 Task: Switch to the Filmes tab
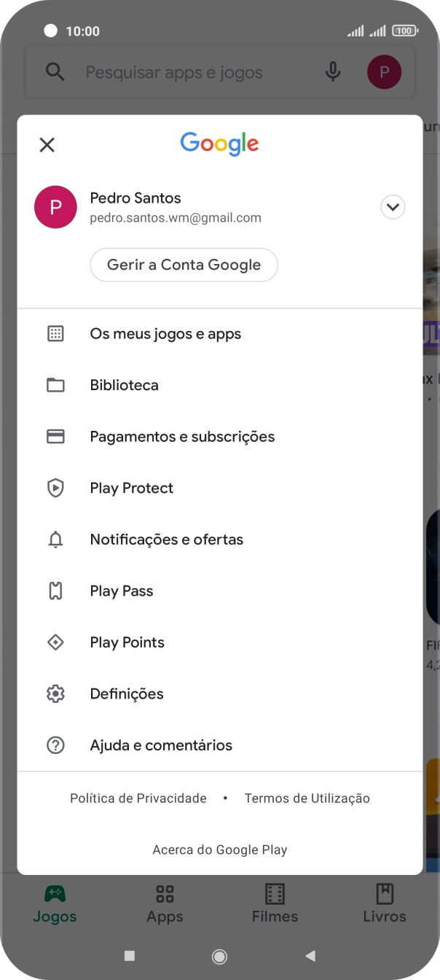click(x=275, y=904)
